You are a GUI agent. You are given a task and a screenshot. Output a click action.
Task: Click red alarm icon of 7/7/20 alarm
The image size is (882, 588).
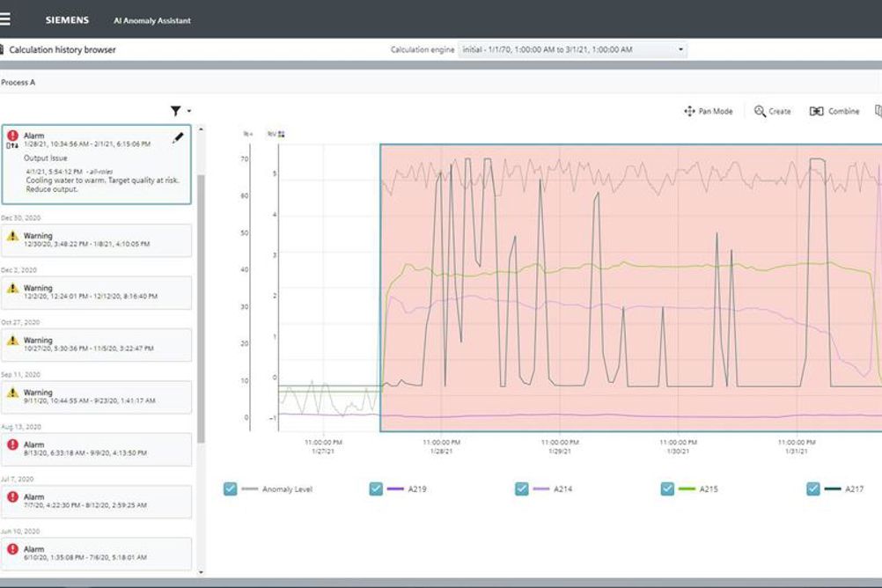point(12,496)
